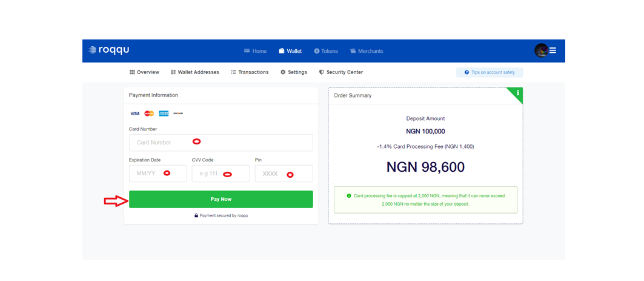The width and height of the screenshot is (644, 281).
Task: Select the Overview sub-tab
Action: (x=144, y=72)
